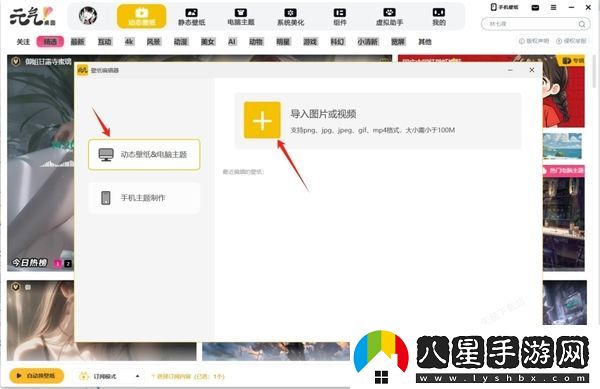The image size is (600, 389).
Task: Select the 宽屏 category
Action: click(x=398, y=42)
